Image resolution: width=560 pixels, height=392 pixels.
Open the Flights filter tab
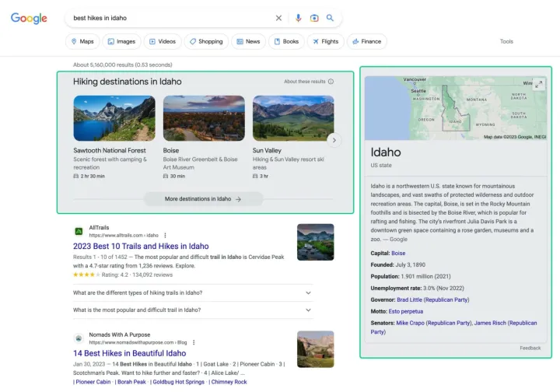(326, 41)
